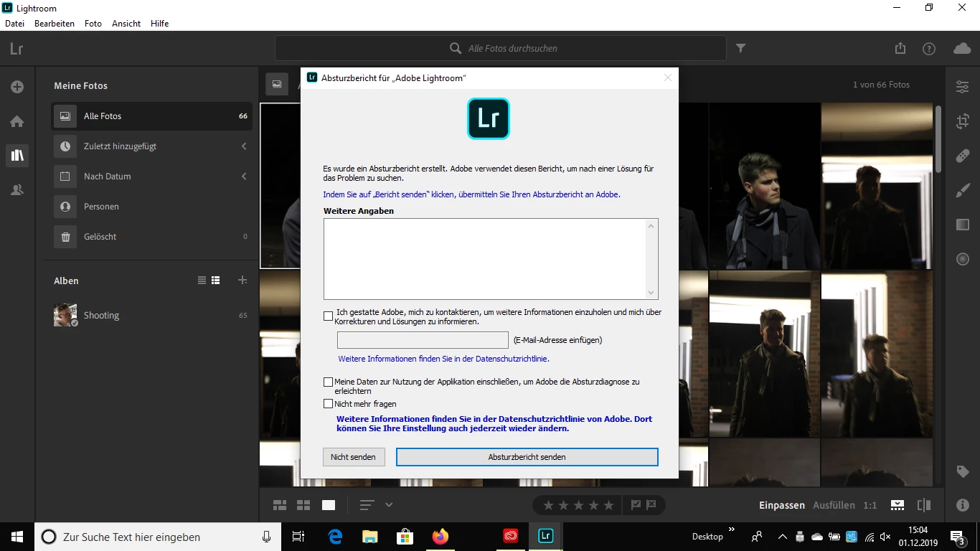Viewport: 980px width, 551px height.
Task: Expand the Nach Datum chevron
Action: point(244,176)
